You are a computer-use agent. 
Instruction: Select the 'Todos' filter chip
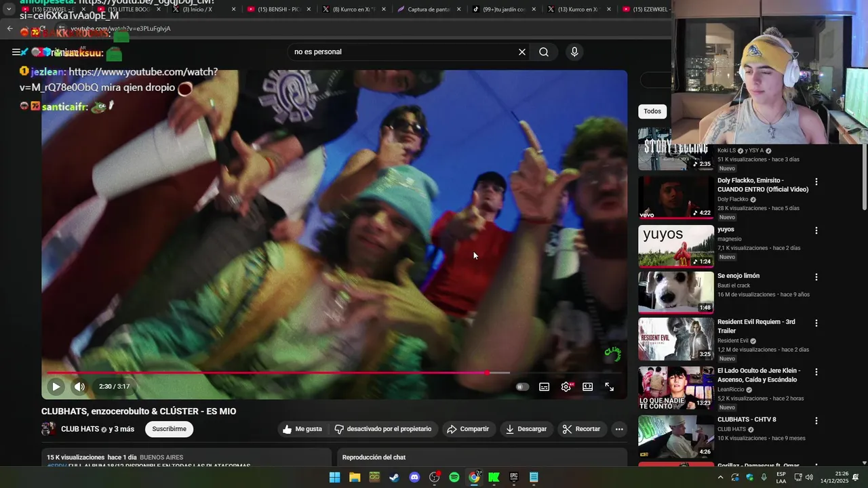tap(652, 111)
